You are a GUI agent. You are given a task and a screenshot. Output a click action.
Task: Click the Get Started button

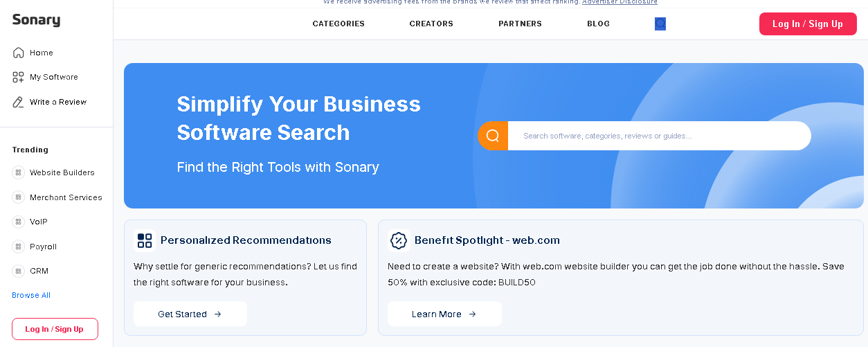[x=190, y=314]
